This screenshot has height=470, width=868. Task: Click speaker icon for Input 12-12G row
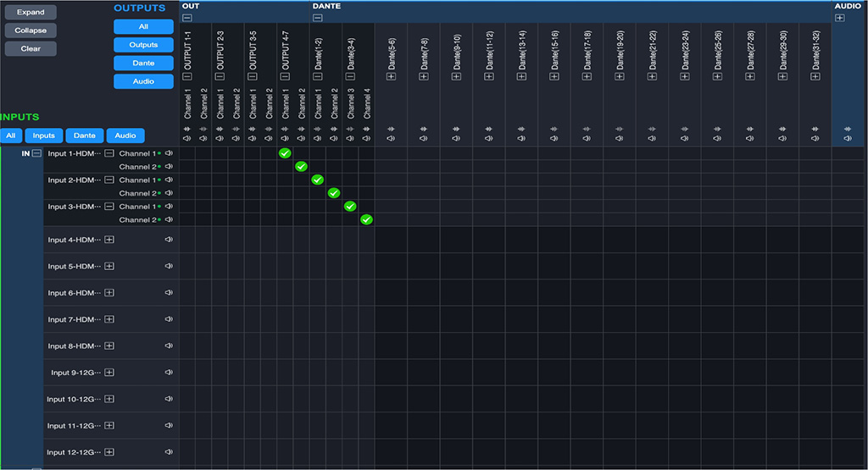point(169,452)
